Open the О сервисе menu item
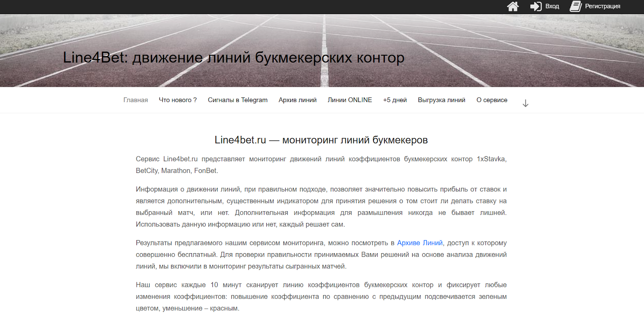Viewport: 644px width, 314px height. tap(491, 100)
